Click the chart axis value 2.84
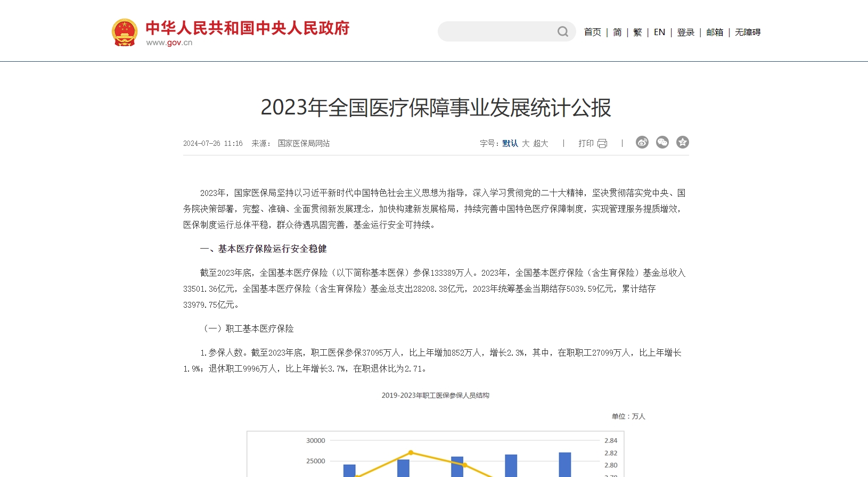The height and width of the screenshot is (477, 868). pyautogui.click(x=611, y=441)
